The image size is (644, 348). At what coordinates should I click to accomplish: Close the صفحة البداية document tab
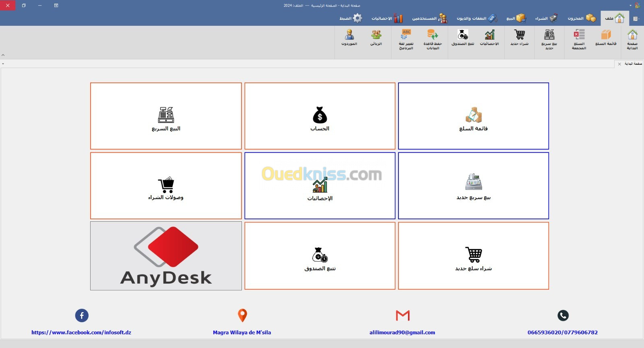pos(619,64)
